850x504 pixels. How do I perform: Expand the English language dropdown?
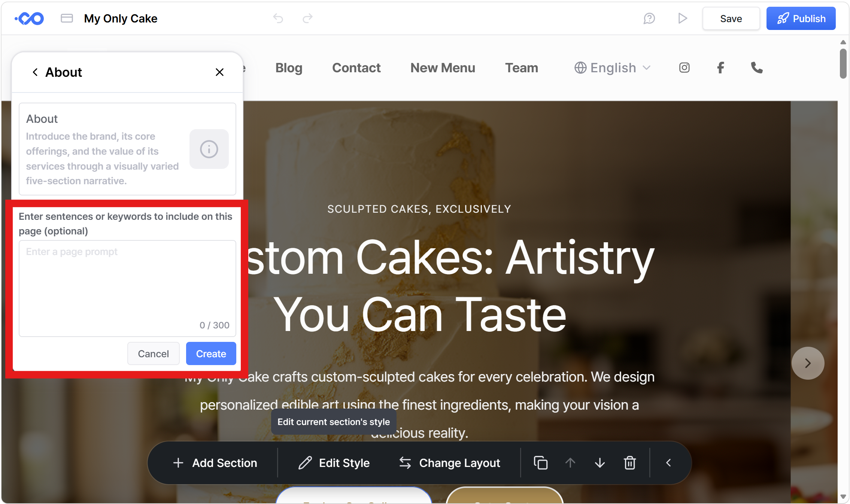pos(613,68)
